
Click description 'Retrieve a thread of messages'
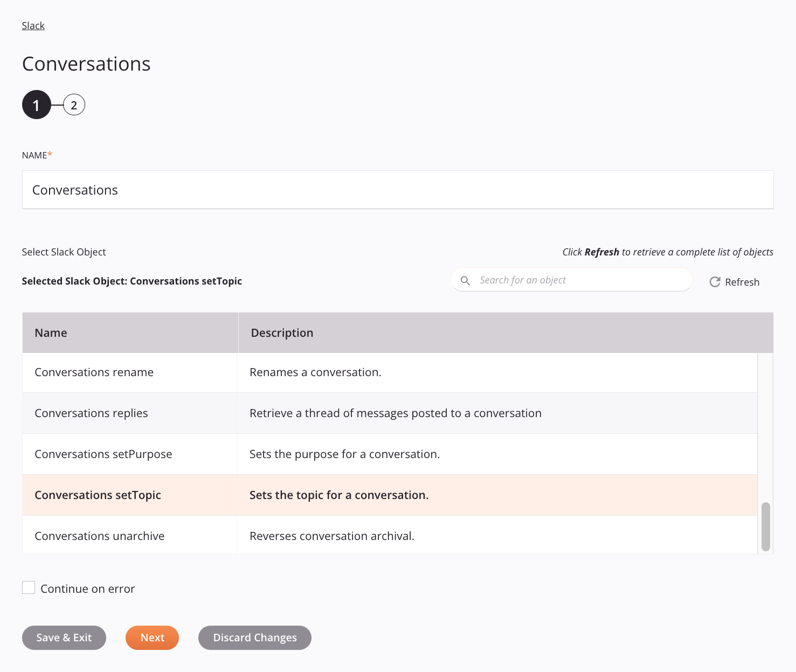click(396, 413)
